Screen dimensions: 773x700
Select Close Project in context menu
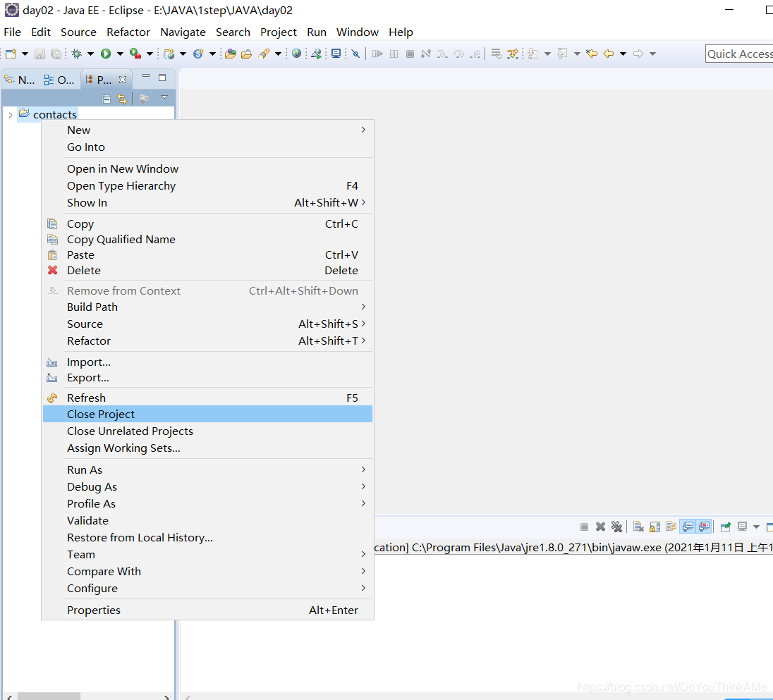tap(207, 415)
